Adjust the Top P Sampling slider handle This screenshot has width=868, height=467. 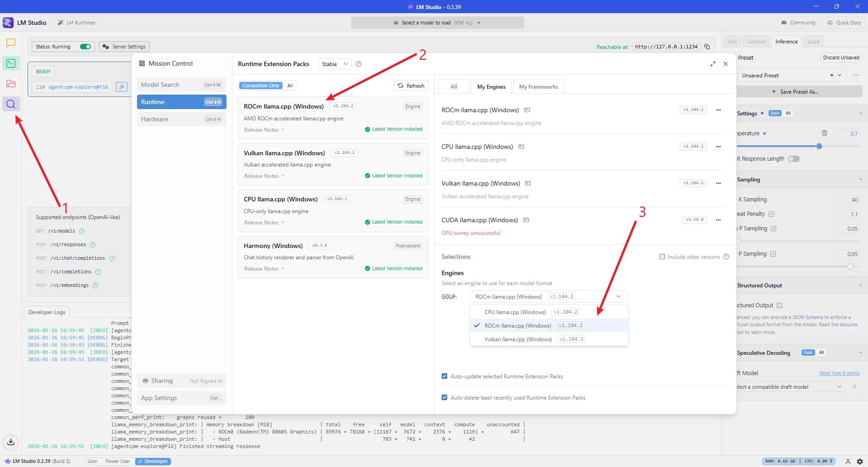point(850,267)
